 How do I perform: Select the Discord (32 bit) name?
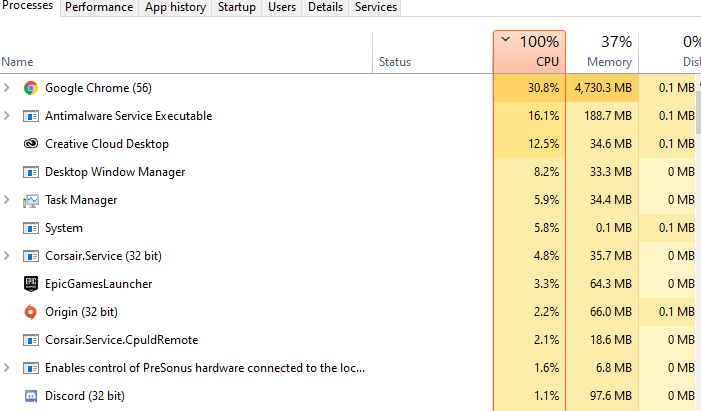pyautogui.click(x=85, y=396)
